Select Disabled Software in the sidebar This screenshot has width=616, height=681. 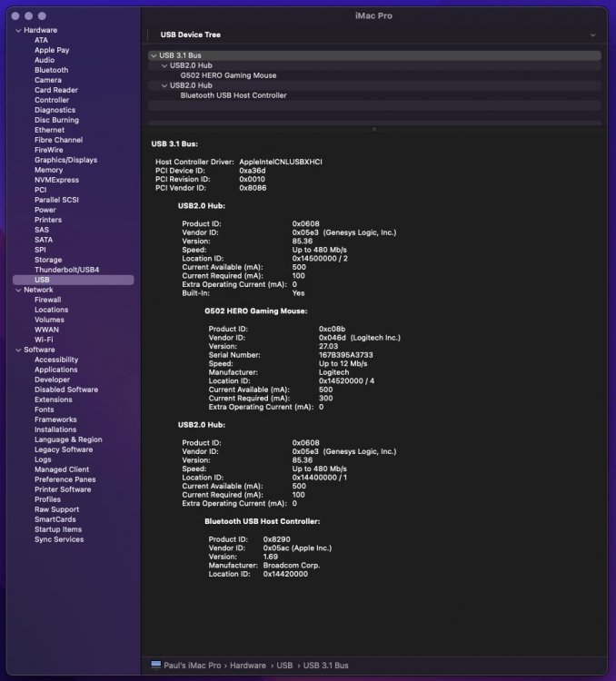tap(66, 390)
